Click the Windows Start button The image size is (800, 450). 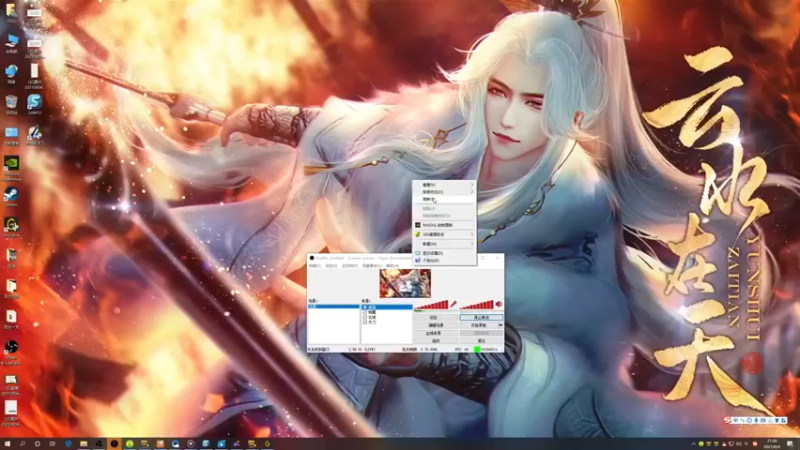tap(7, 444)
